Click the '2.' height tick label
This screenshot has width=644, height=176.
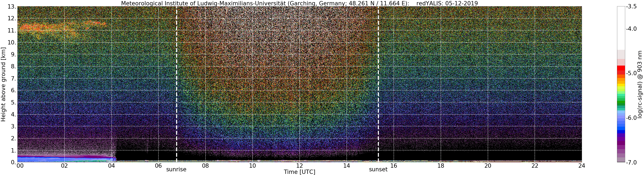tap(13, 138)
